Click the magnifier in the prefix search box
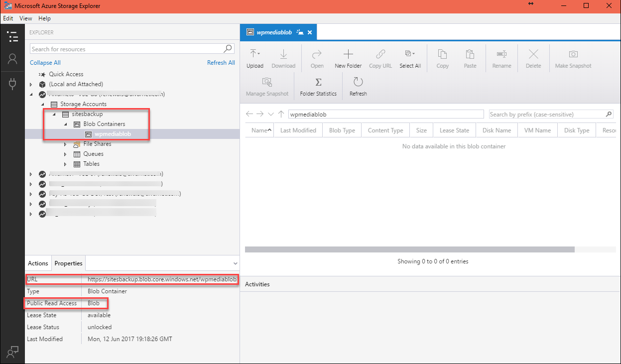 [609, 114]
